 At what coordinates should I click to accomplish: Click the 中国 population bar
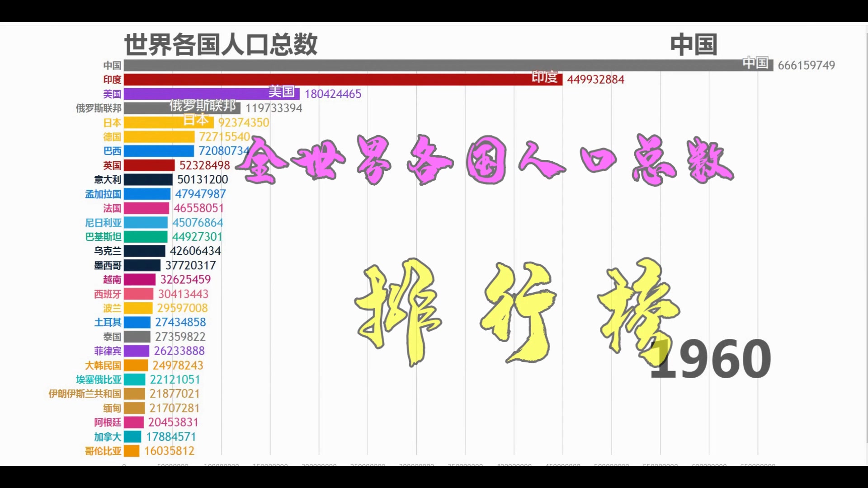448,65
